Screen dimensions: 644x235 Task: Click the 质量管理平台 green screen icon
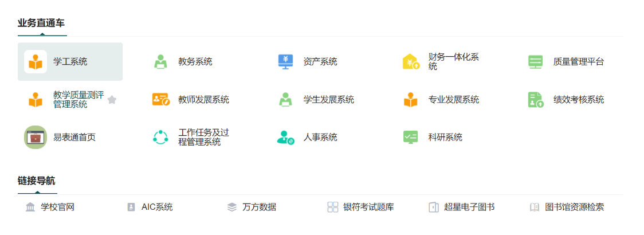535,62
